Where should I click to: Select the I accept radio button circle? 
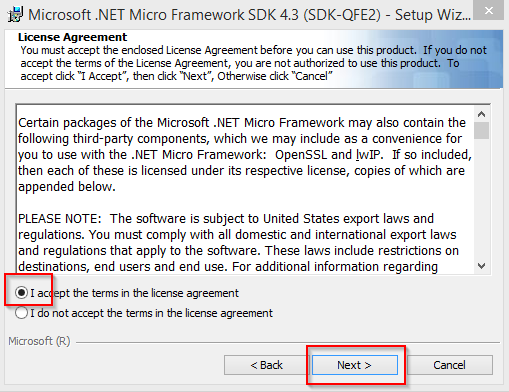21,293
